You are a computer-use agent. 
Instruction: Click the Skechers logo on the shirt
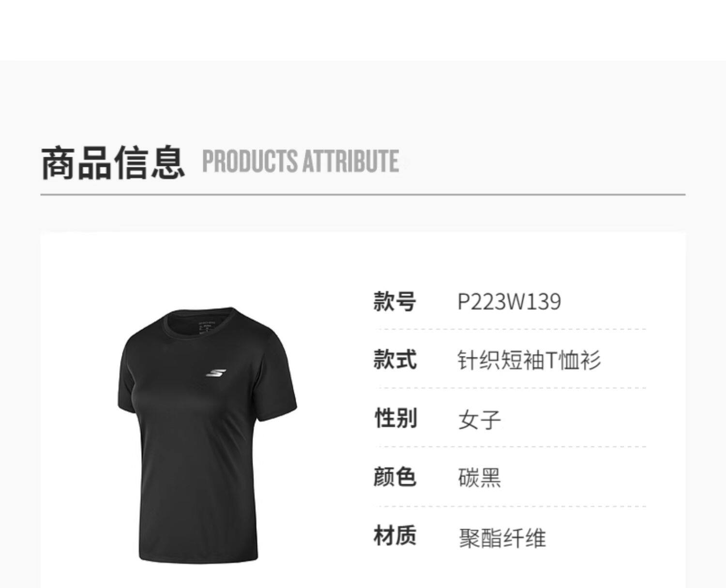click(x=216, y=373)
